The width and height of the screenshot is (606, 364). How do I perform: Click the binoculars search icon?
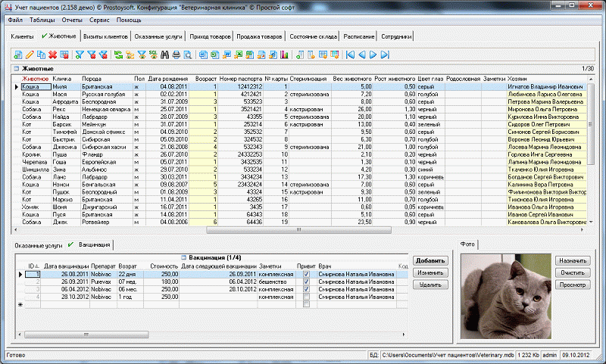pyautogui.click(x=164, y=54)
